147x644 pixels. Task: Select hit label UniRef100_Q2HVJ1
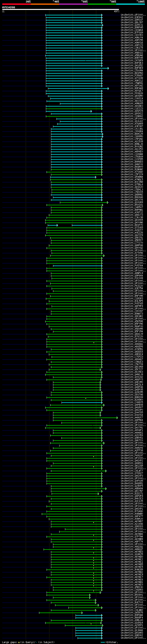(x=132, y=25)
